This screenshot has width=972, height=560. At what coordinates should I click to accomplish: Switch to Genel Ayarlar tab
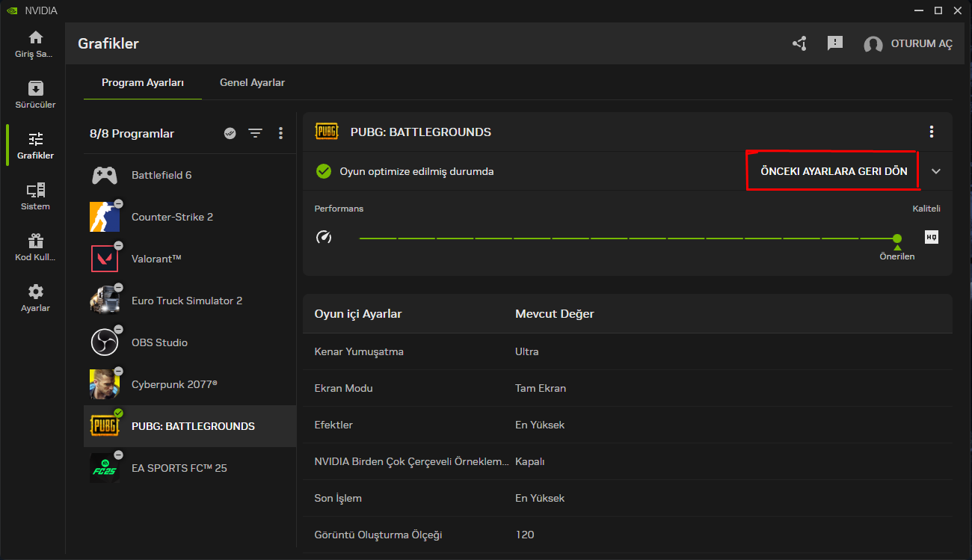[252, 82]
